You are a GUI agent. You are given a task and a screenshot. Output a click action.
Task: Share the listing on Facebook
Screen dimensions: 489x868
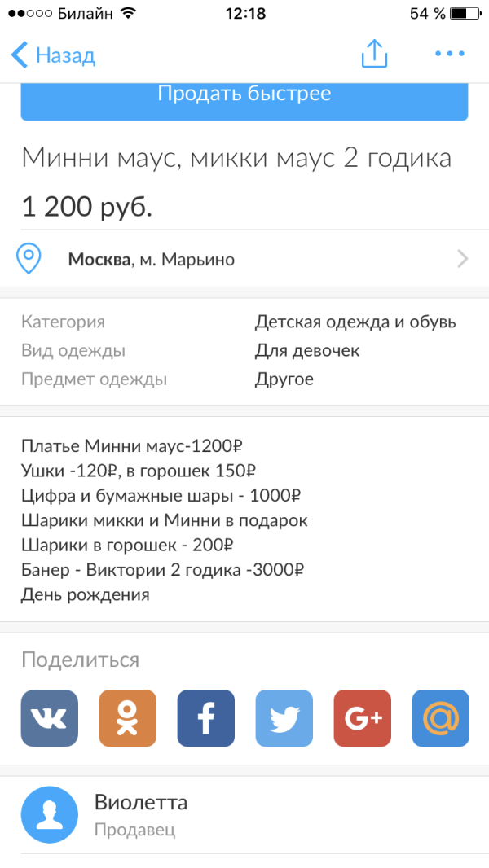click(x=206, y=718)
